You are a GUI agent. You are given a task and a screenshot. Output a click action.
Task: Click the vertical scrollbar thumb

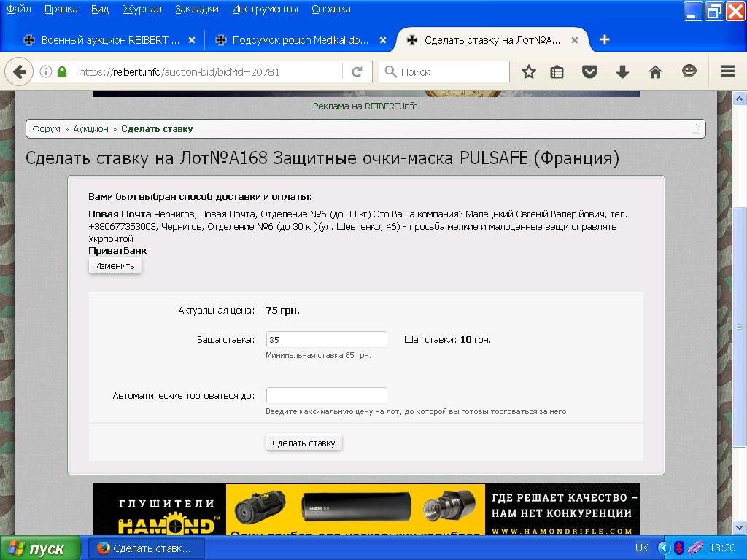click(x=739, y=327)
